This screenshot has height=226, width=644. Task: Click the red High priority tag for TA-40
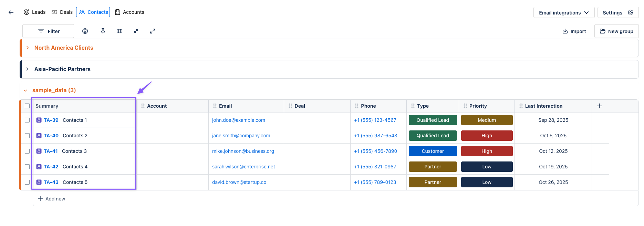pyautogui.click(x=487, y=136)
